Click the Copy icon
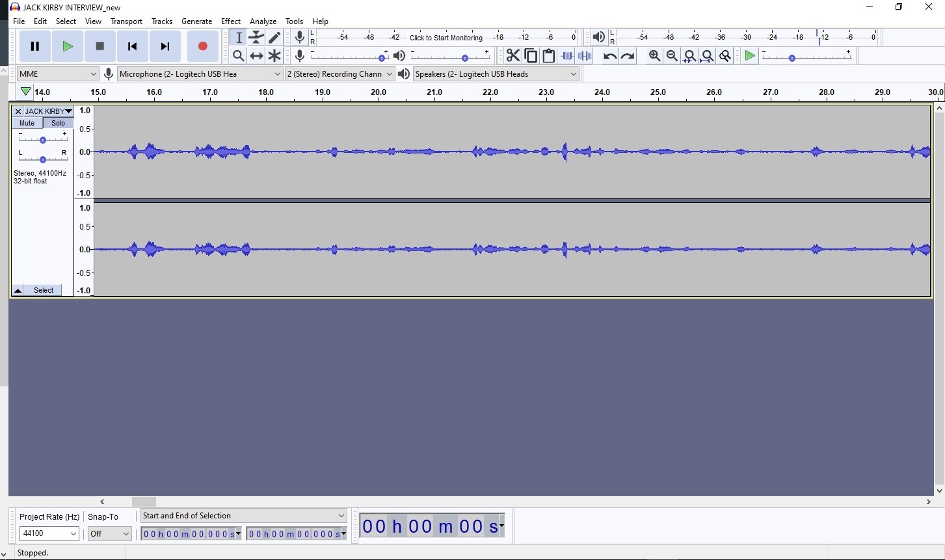 (531, 56)
